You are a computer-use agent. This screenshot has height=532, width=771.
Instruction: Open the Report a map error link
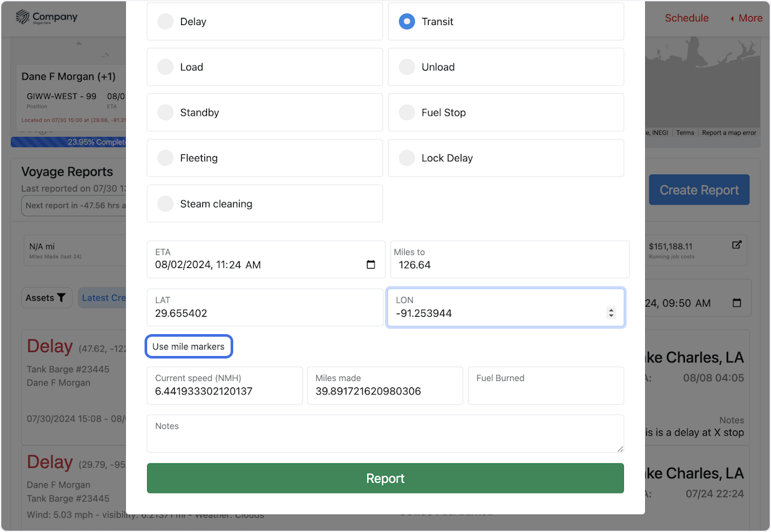[x=729, y=133]
